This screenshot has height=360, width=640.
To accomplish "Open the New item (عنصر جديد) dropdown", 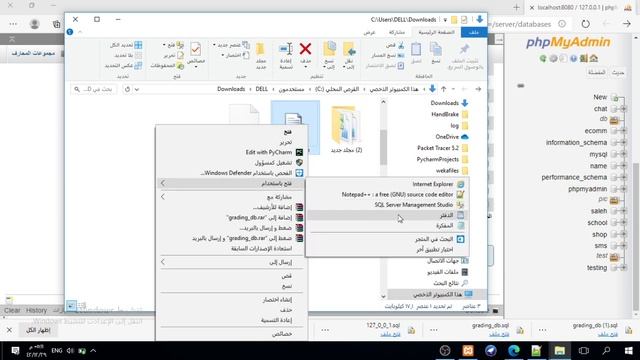I will coord(231,45).
